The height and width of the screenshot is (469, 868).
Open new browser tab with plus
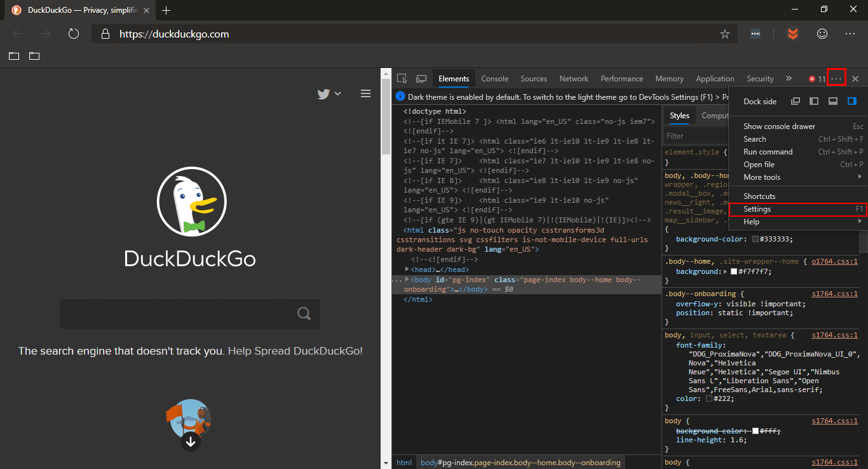pyautogui.click(x=166, y=10)
